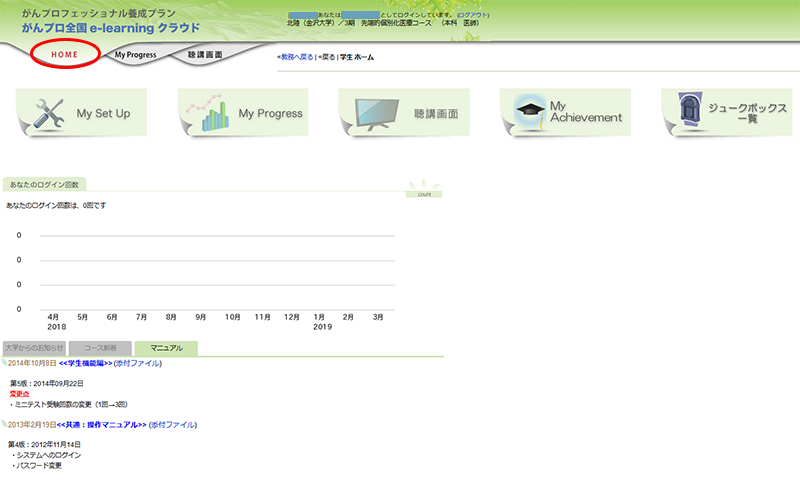Click the 戻る breadcrumb link
The width and height of the screenshot is (800, 485).
pyautogui.click(x=327, y=58)
